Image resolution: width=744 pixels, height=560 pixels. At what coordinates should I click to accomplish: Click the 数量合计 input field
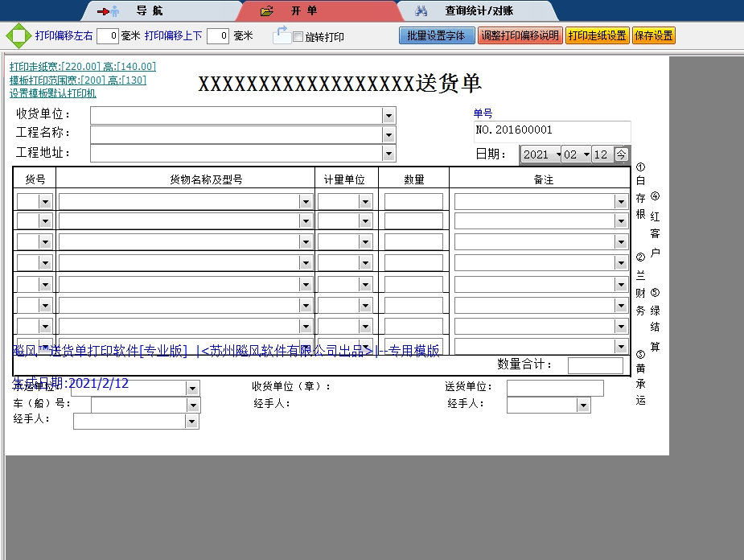595,366
